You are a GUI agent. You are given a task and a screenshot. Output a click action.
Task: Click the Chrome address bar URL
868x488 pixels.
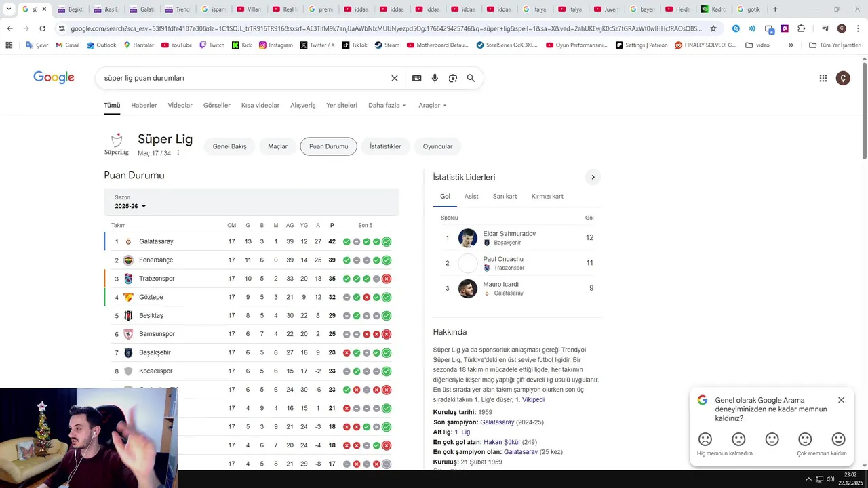coord(387,28)
